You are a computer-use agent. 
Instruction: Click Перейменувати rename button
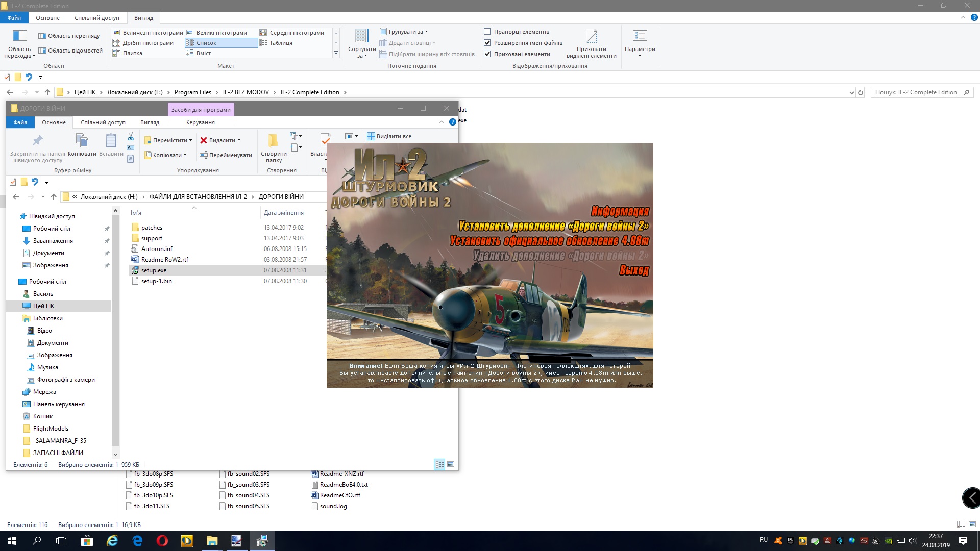click(x=226, y=155)
